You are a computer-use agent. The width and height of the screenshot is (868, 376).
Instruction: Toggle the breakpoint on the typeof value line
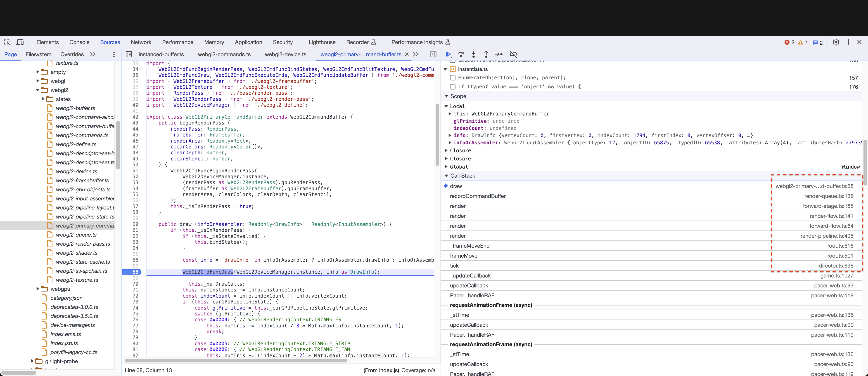click(x=453, y=87)
